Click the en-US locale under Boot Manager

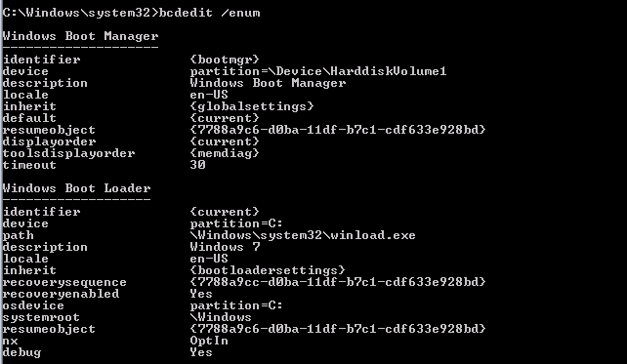pos(209,95)
